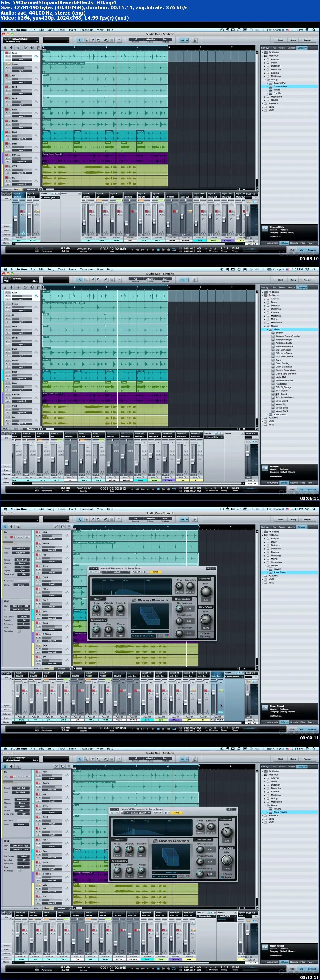Screen dimensions: 320x980
Task: Select Mute tool in frame 00:06:11 toolbar
Action: (112, 280)
